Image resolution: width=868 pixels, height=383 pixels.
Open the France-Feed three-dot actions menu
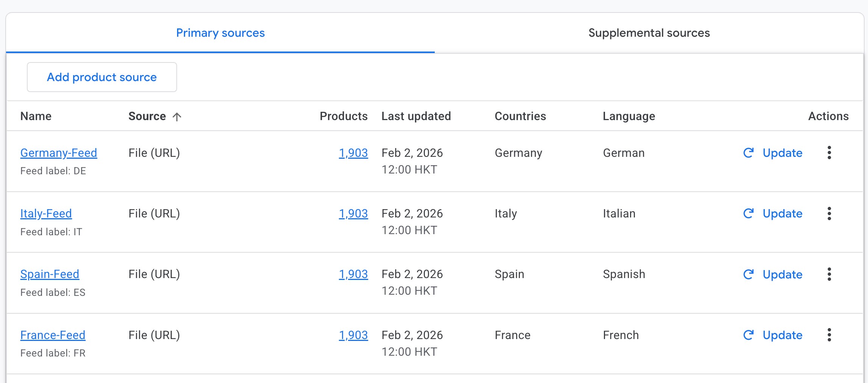coord(829,335)
